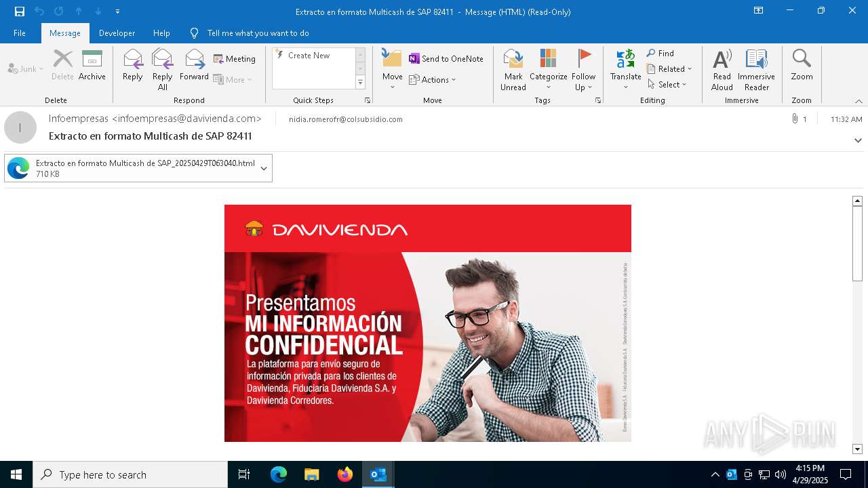Start Read Aloud
The height and width of the screenshot is (488, 868).
pos(722,69)
